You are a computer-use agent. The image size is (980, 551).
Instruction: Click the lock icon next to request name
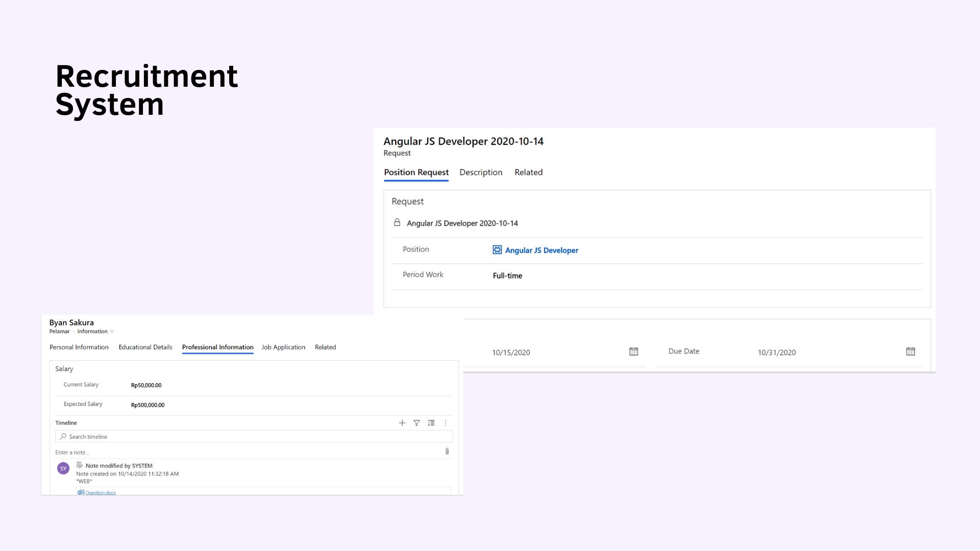tap(397, 222)
